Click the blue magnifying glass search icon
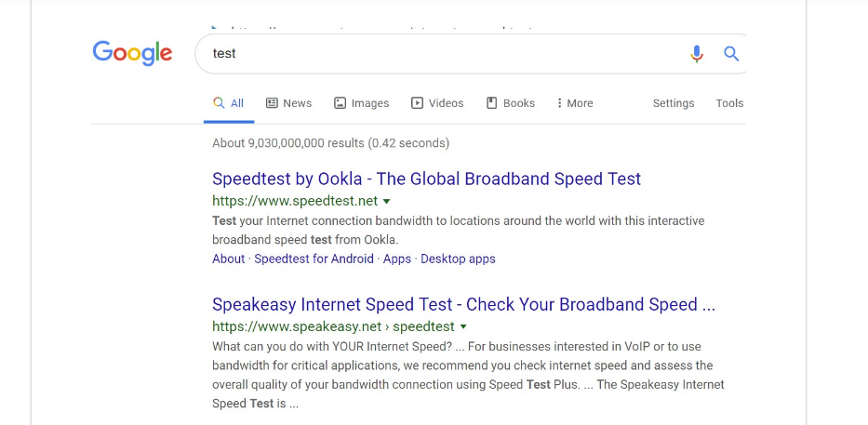This screenshot has width=868, height=425. pos(731,54)
